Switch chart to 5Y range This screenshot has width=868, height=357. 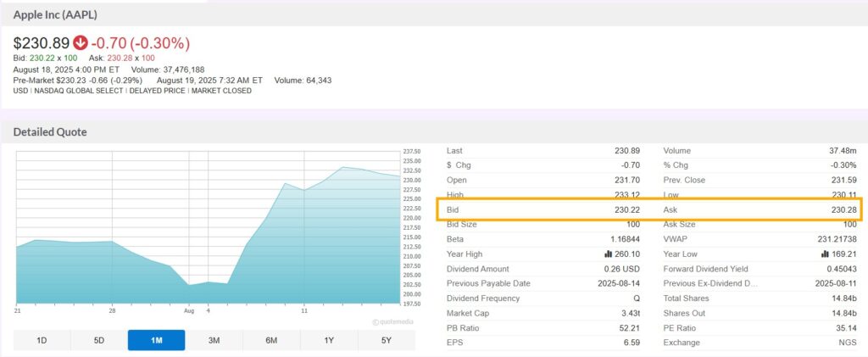(387, 340)
